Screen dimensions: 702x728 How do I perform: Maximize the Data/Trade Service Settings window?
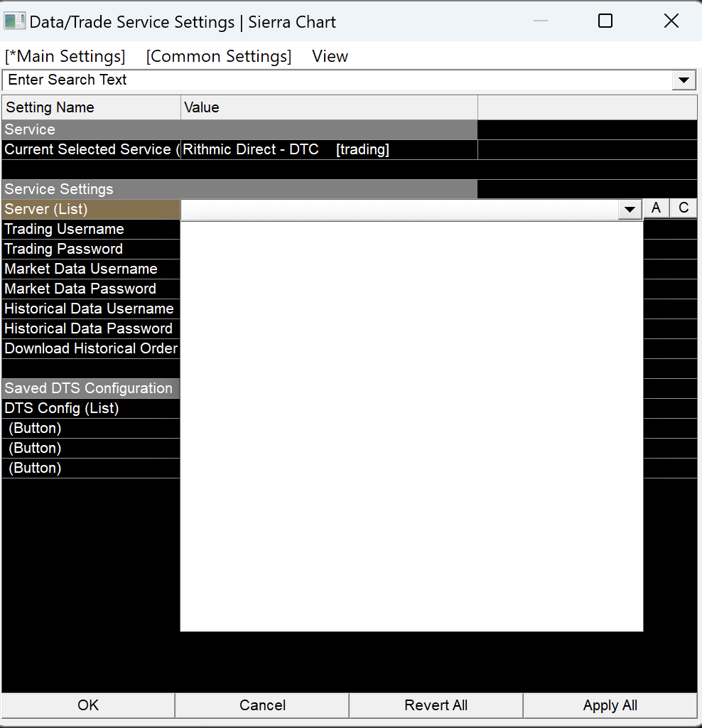605,21
